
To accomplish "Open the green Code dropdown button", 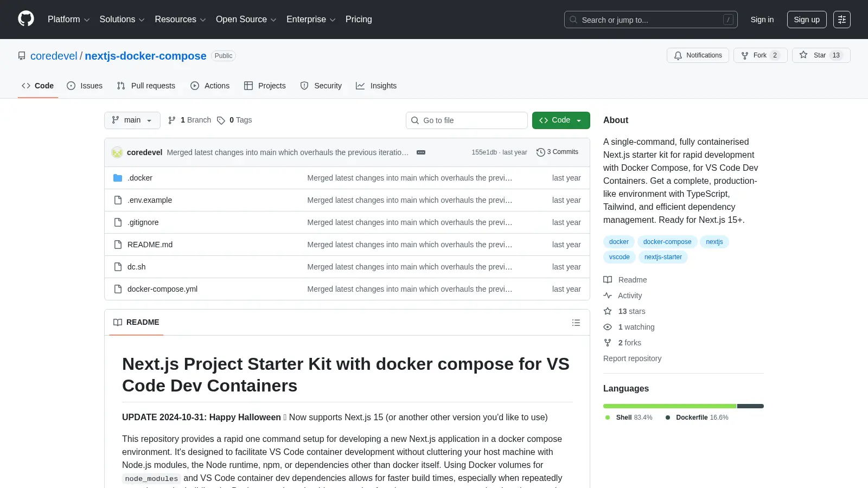I will [x=561, y=120].
